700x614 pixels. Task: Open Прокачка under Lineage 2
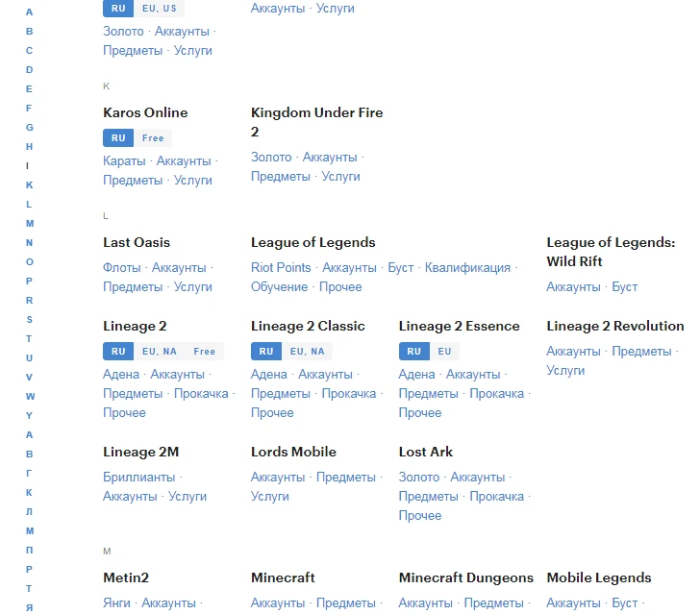201,393
